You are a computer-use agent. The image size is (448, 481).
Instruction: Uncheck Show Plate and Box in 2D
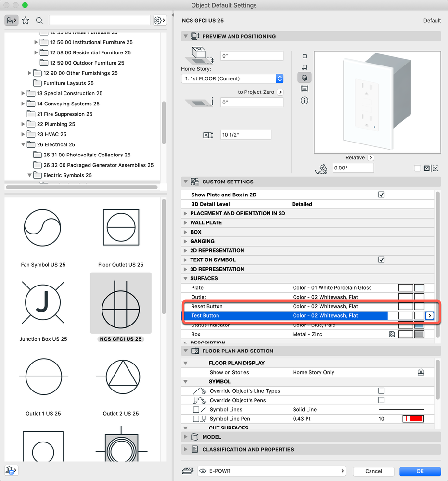click(x=381, y=195)
